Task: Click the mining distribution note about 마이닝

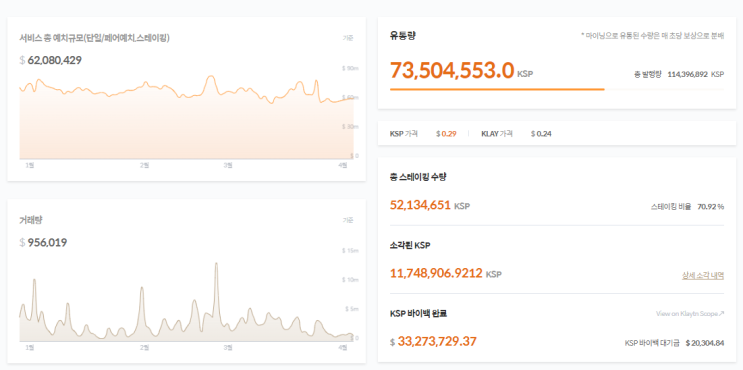Action: click(x=652, y=36)
